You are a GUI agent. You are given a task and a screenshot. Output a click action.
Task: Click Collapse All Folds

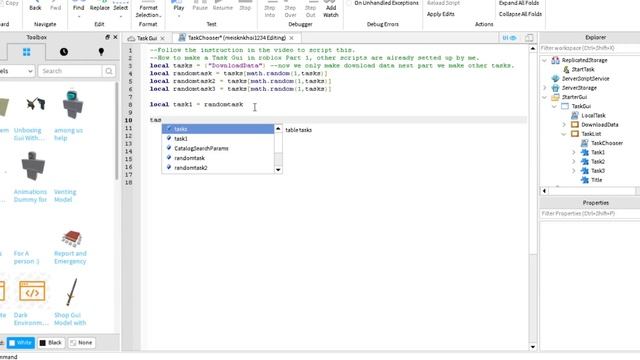point(520,14)
